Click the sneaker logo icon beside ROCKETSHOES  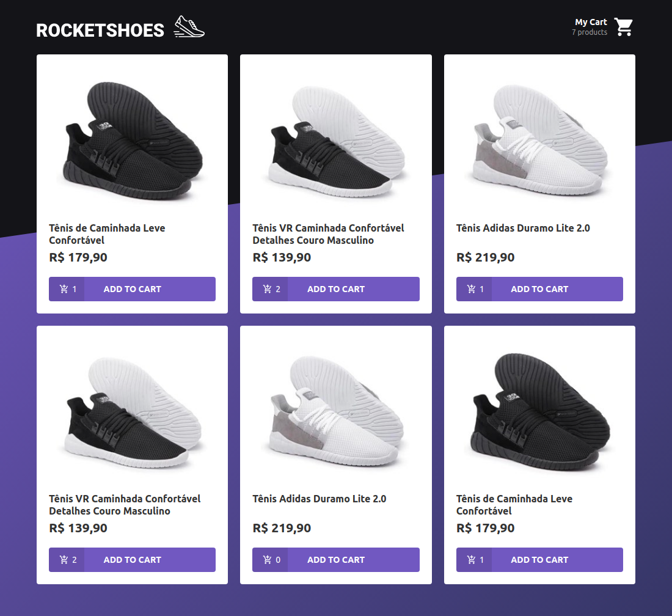coord(189,26)
